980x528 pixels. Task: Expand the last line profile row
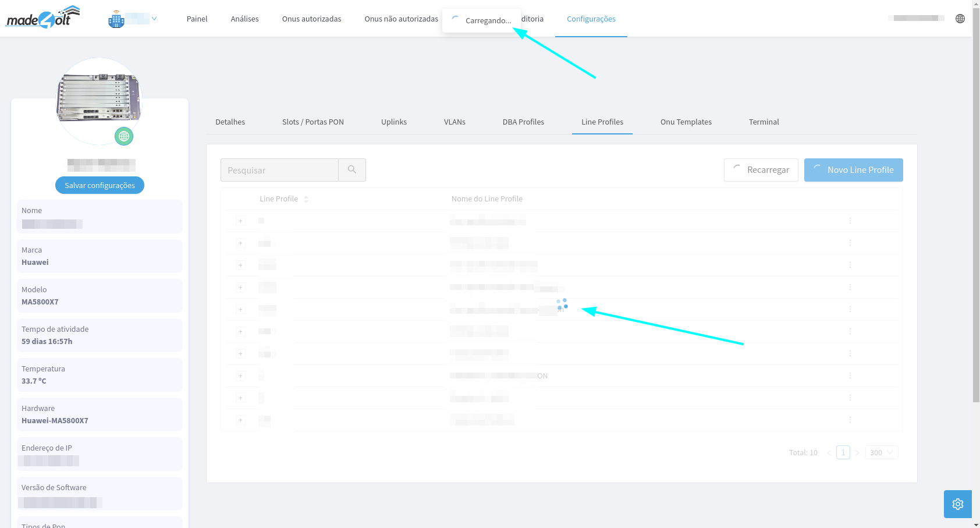coord(240,420)
